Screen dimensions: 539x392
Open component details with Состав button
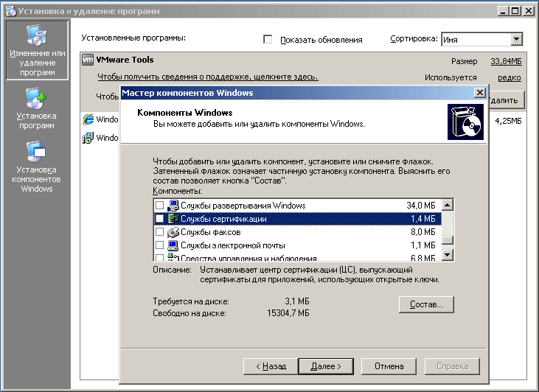(426, 304)
